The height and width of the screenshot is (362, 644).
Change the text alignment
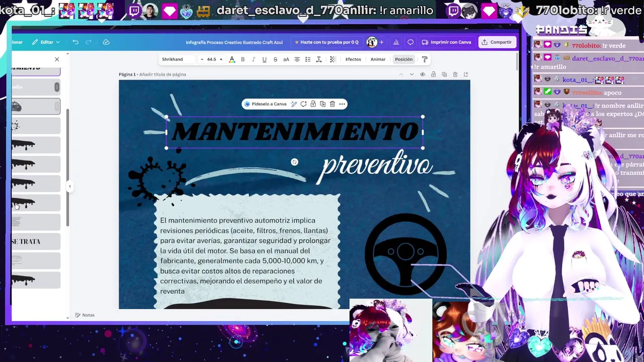pos(297,59)
